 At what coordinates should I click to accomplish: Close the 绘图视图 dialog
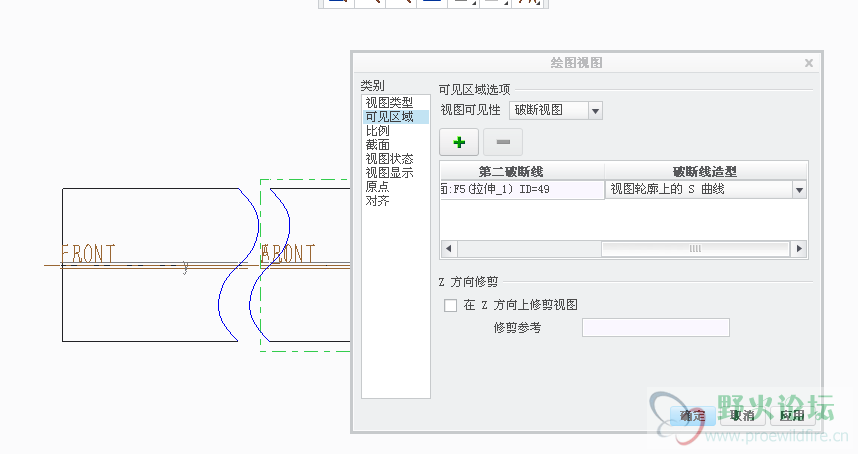click(809, 63)
